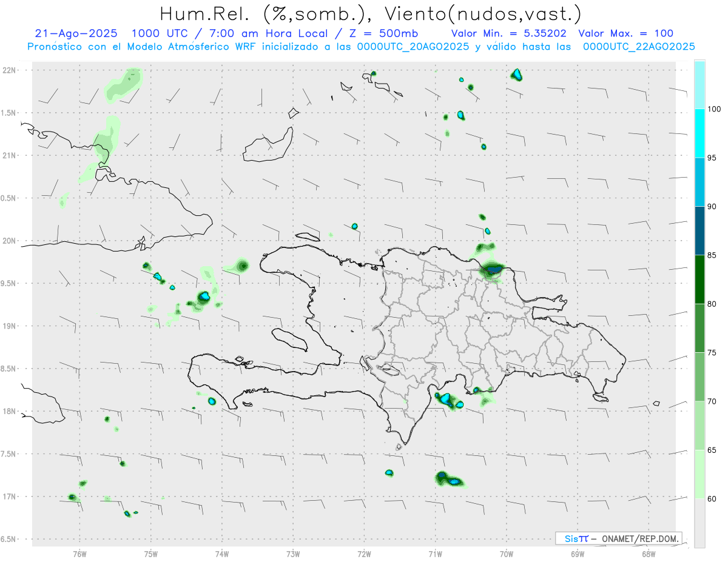This screenshot has width=728, height=562.
Task: Click the 0000UTC_22AGO2025 valid-until text
Action: (x=639, y=47)
